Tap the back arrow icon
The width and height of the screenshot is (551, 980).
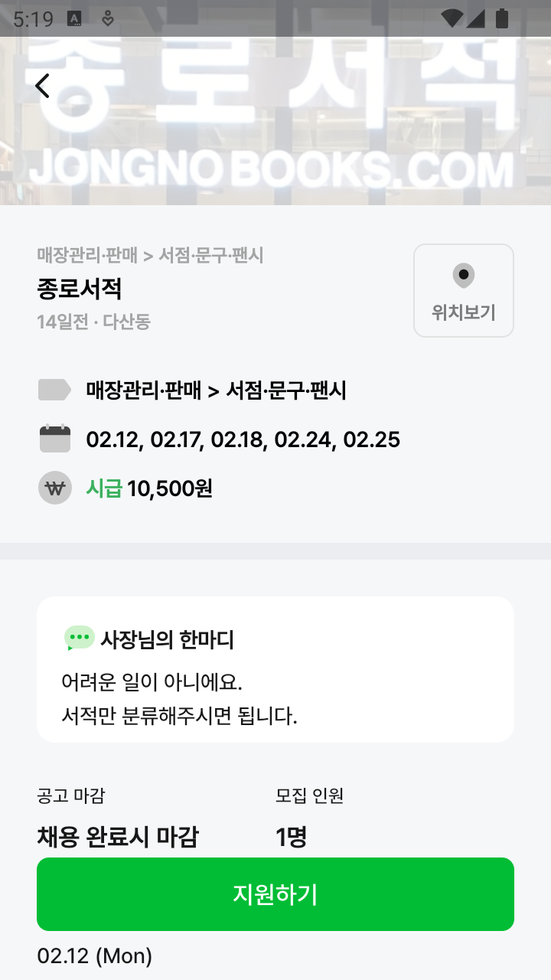42,86
